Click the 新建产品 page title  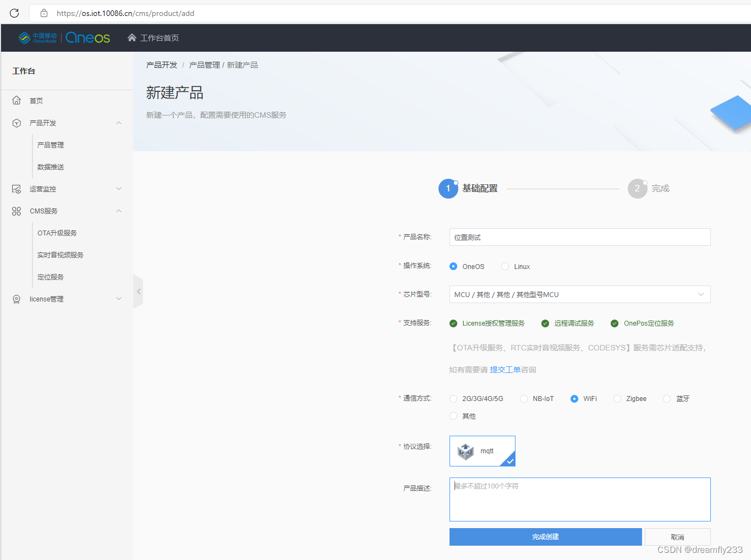tap(175, 93)
